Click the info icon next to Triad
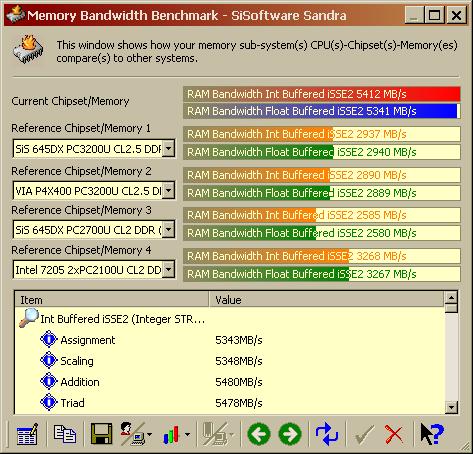 49,402
